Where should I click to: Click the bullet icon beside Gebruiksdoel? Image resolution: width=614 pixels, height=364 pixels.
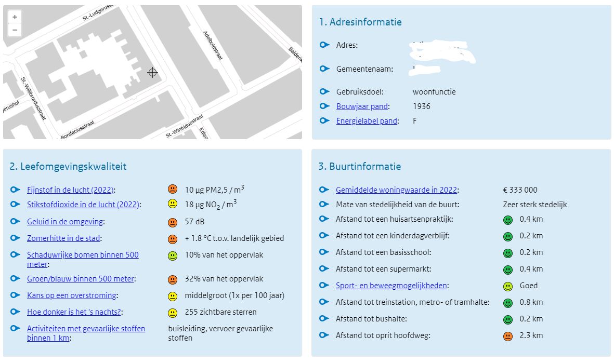[324, 91]
